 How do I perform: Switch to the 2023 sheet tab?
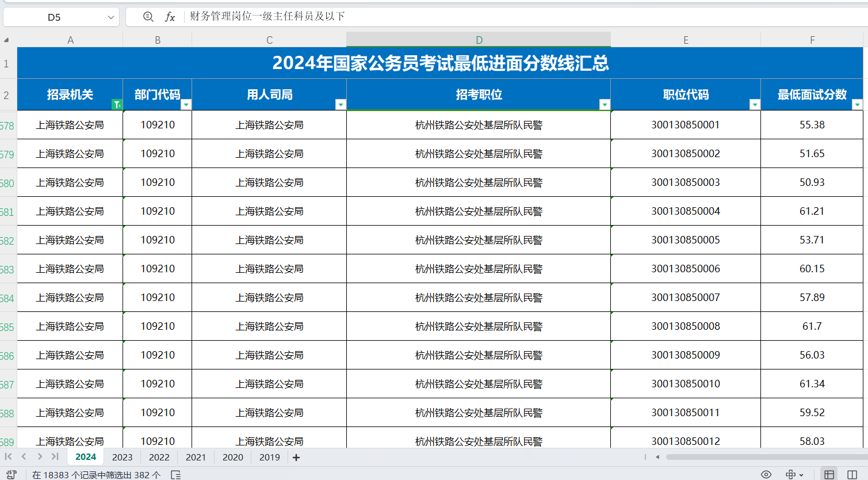122,457
